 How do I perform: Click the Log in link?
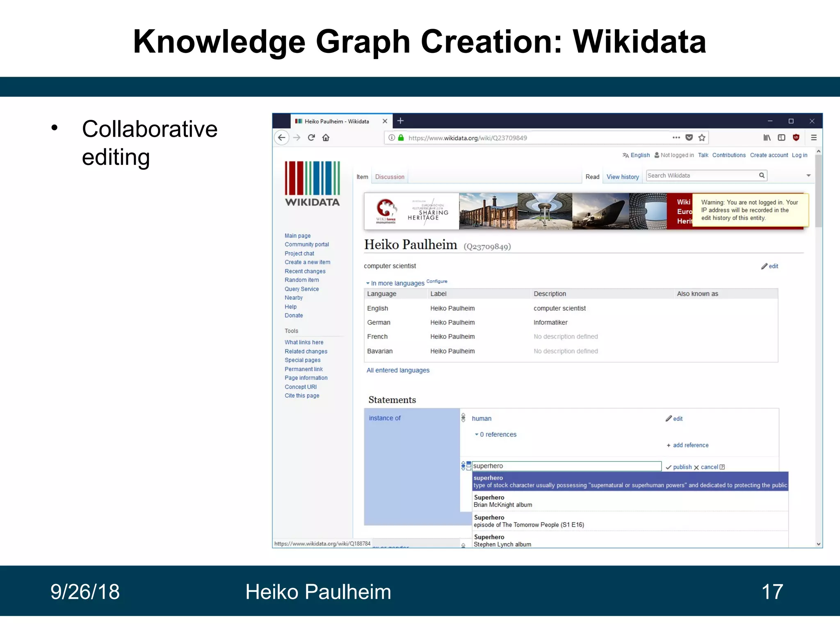799,155
